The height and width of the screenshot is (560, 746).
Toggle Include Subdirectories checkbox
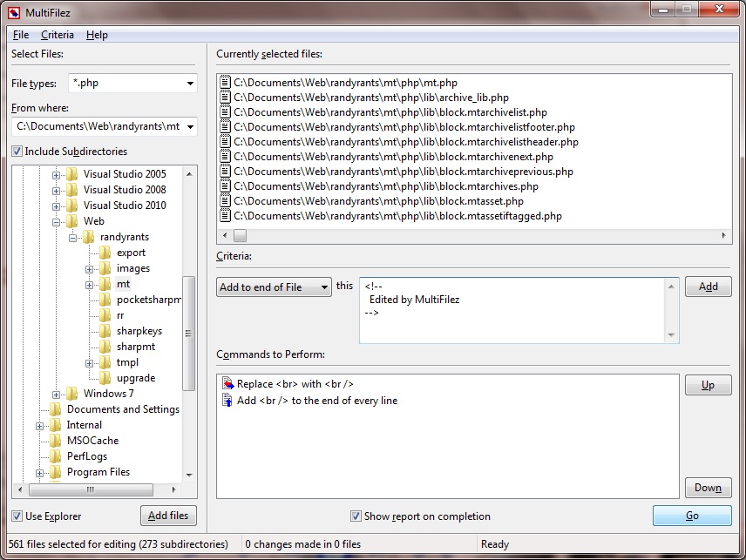click(x=17, y=152)
